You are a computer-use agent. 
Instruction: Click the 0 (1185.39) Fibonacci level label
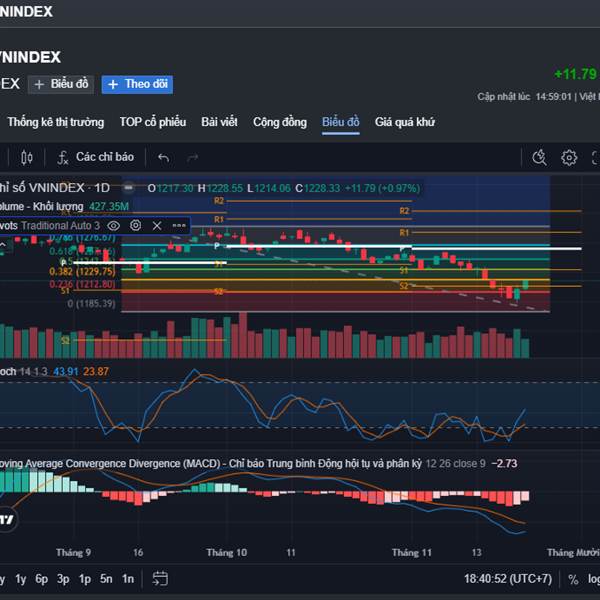point(91,304)
